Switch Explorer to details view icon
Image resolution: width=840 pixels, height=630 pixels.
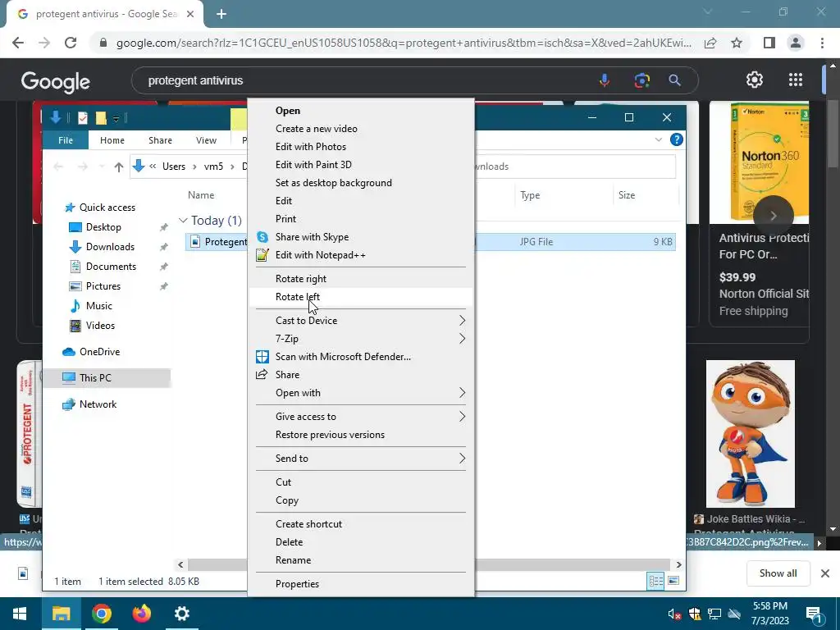coord(655,582)
